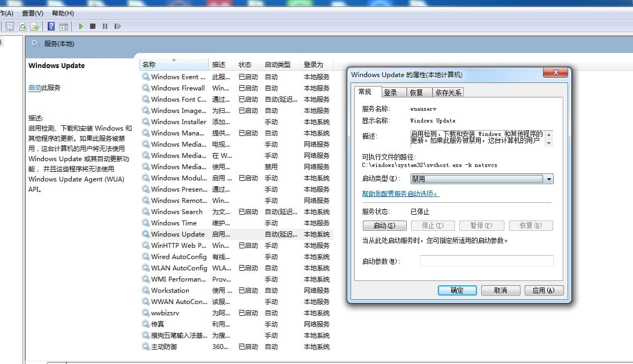Click the 启动(S) button in the dialog

coord(384,226)
